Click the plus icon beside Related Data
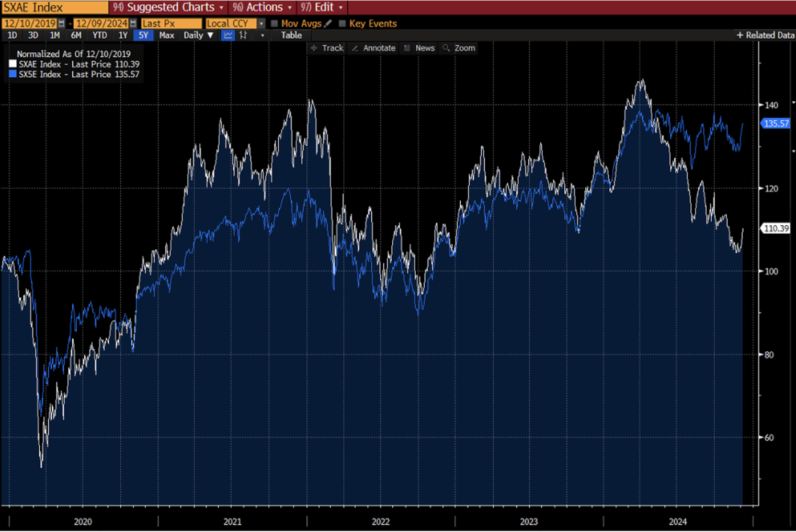Image resolution: width=796 pixels, height=532 pixels. pos(740,36)
